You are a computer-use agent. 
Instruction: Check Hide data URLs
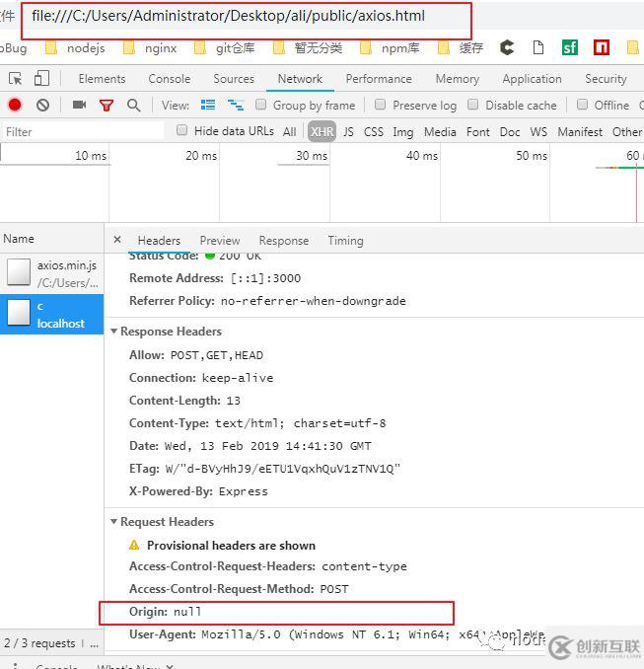coord(182,130)
